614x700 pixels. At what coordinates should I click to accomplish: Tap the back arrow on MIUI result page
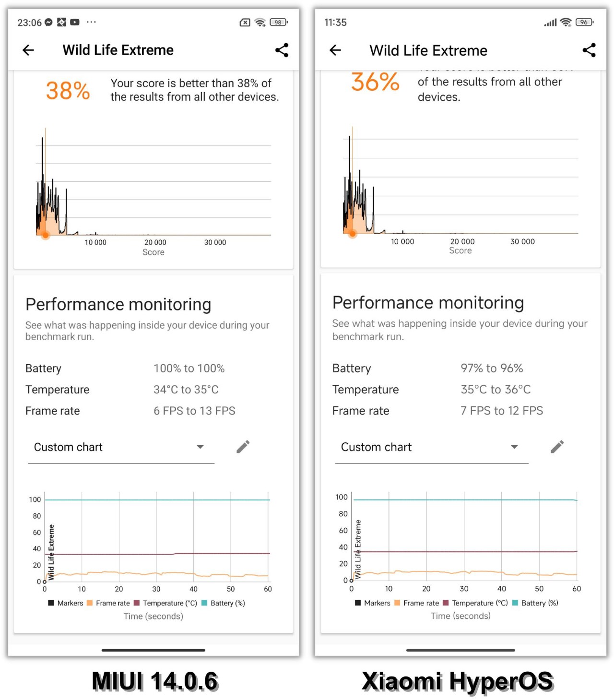(28, 50)
